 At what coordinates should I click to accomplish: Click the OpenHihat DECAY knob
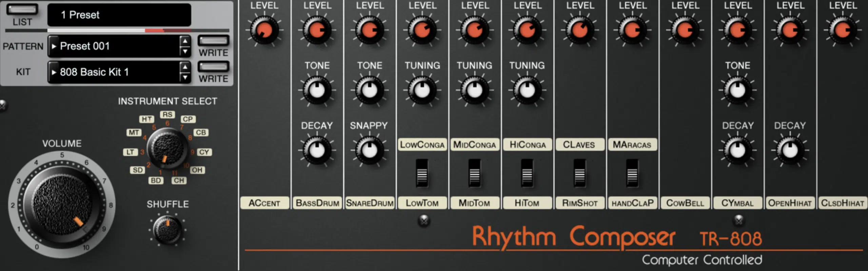(790, 150)
